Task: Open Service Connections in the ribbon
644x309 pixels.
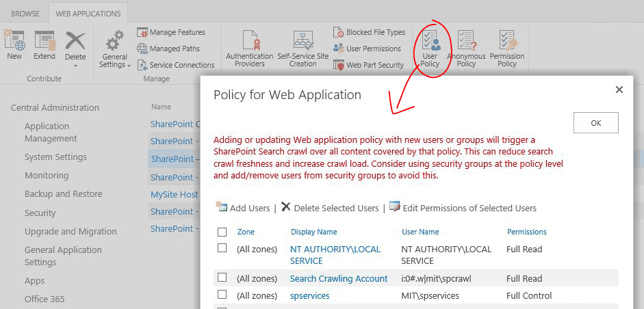Action: click(176, 65)
